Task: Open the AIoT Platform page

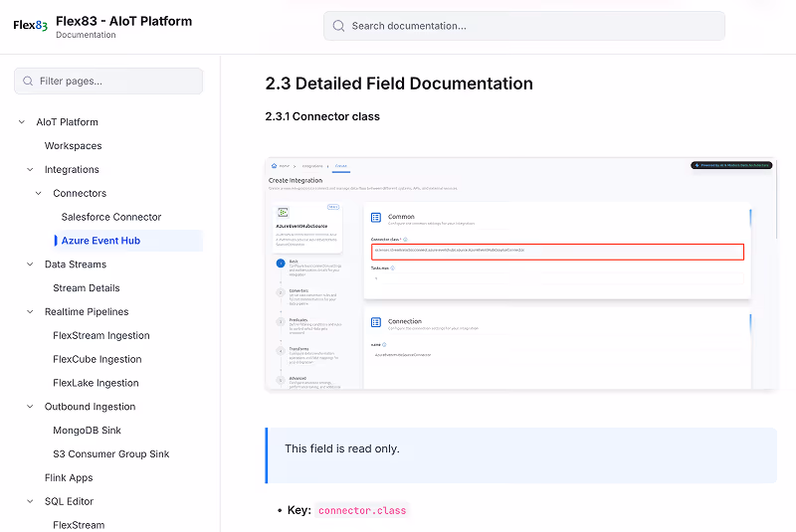Action: [x=67, y=122]
